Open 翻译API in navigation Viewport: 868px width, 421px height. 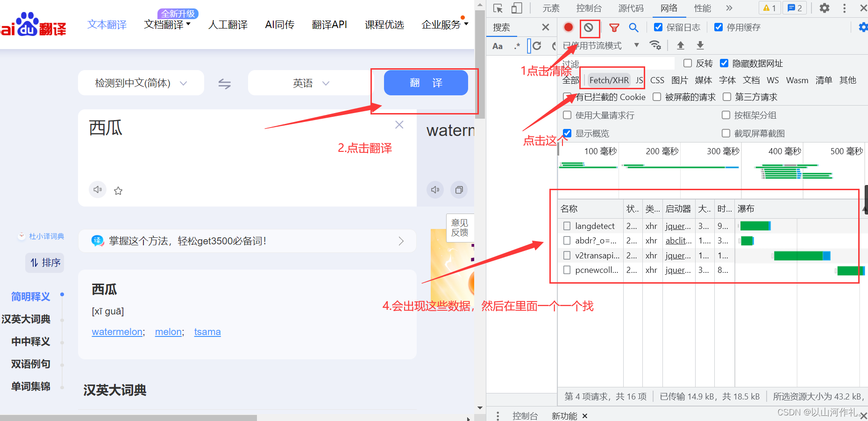pyautogui.click(x=329, y=24)
